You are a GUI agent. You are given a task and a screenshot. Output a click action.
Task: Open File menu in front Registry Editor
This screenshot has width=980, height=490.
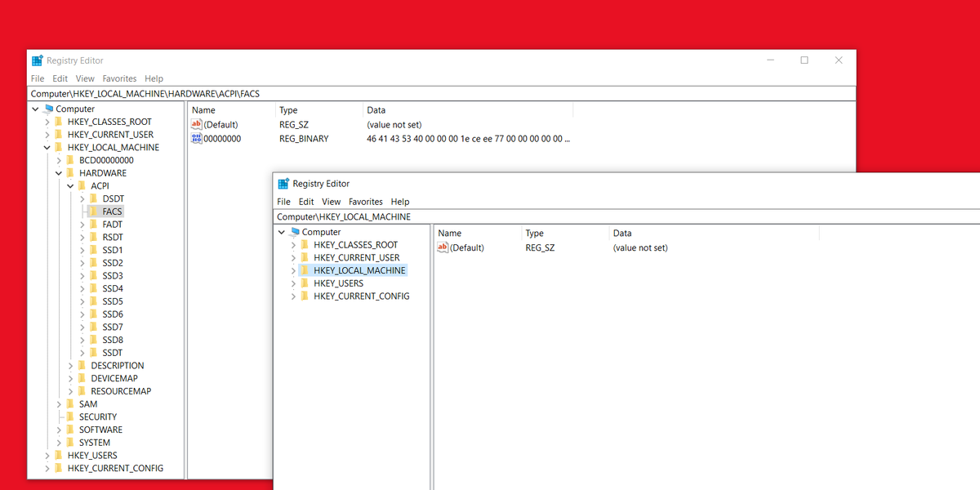point(284,202)
